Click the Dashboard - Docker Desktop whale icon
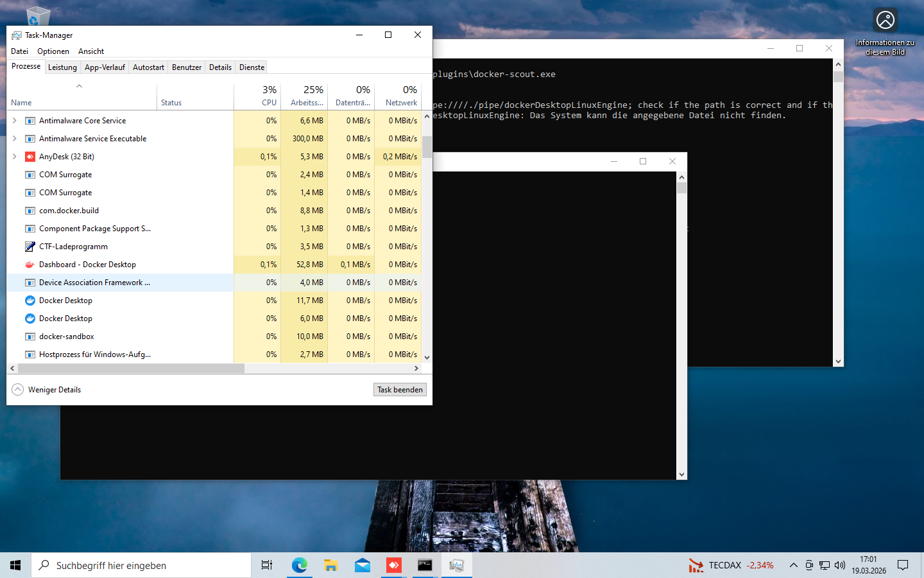The image size is (924, 578). (x=30, y=265)
